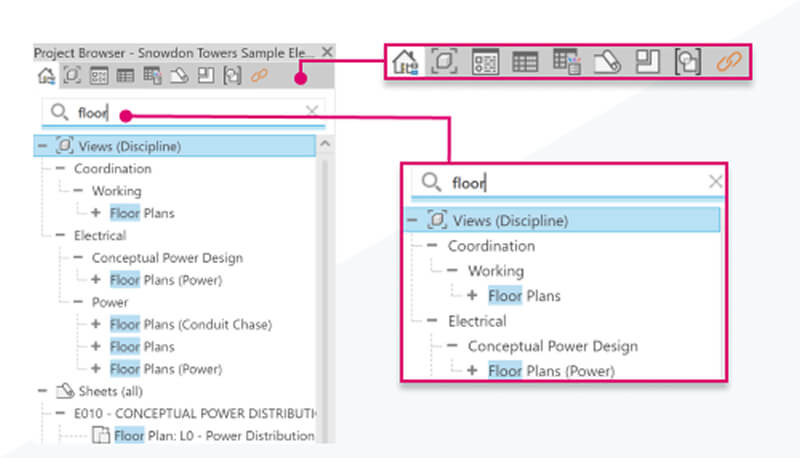Click the home Project View icon in enlarged toolbar callout

pyautogui.click(x=405, y=62)
